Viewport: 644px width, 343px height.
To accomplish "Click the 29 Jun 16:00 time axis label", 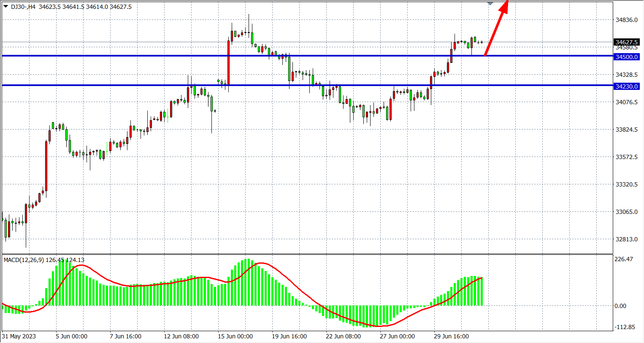I will pos(451,336).
